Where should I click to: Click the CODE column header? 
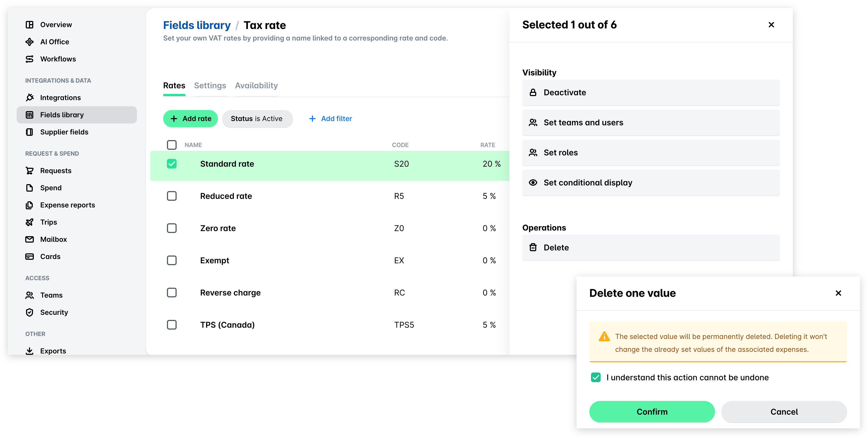tap(400, 145)
